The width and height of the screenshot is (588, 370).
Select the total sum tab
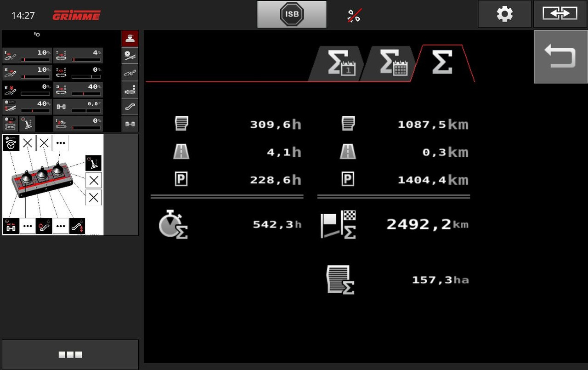[442, 63]
